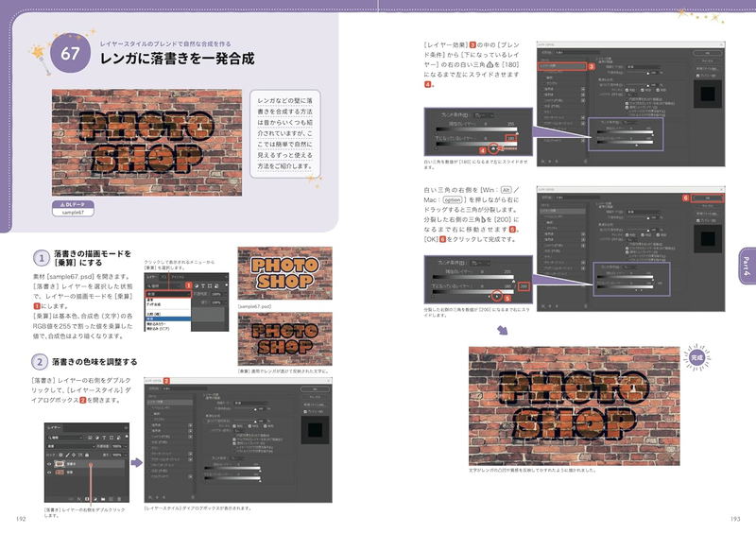Toggle layer filtering switch in step 2 Layers panel
Image resolution: width=756 pixels, height=534 pixels.
point(127,436)
